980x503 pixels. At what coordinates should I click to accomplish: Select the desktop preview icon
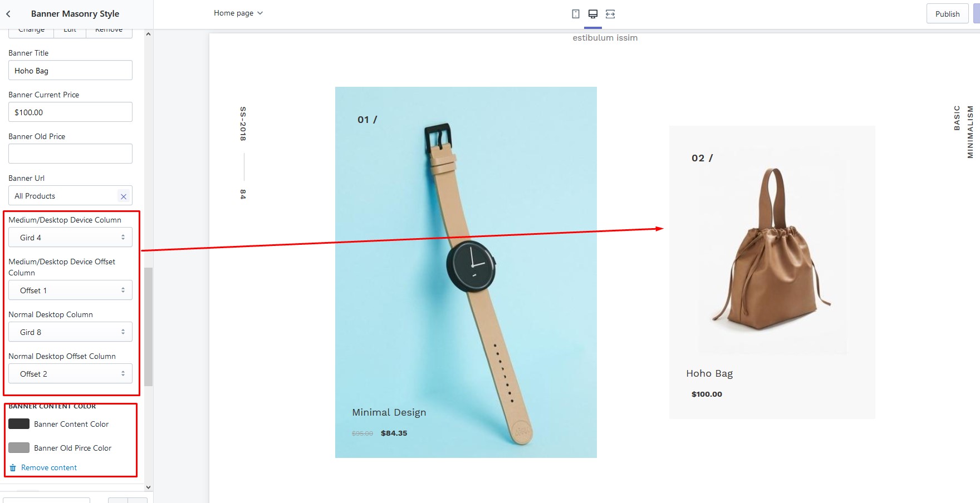593,14
